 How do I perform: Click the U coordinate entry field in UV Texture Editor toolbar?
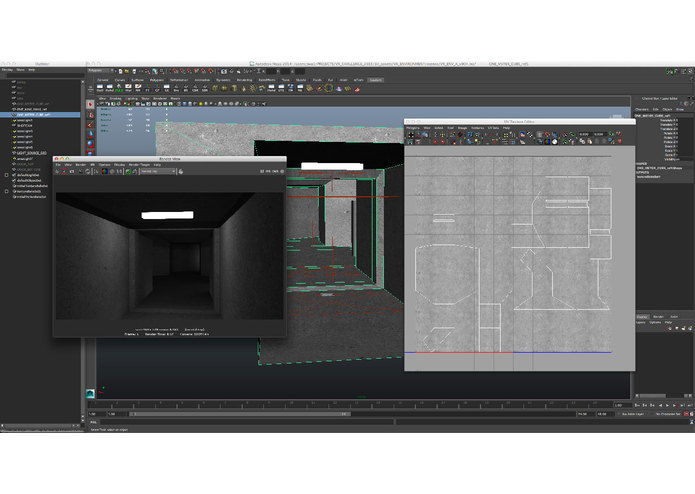click(585, 134)
